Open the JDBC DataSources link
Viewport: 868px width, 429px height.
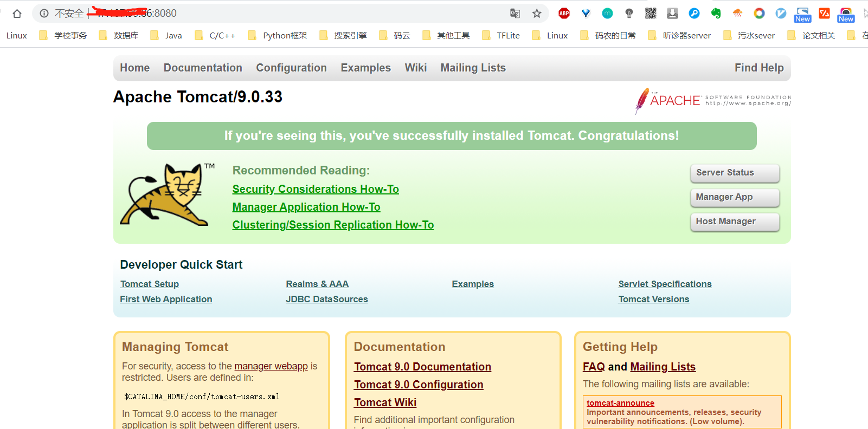(x=327, y=299)
